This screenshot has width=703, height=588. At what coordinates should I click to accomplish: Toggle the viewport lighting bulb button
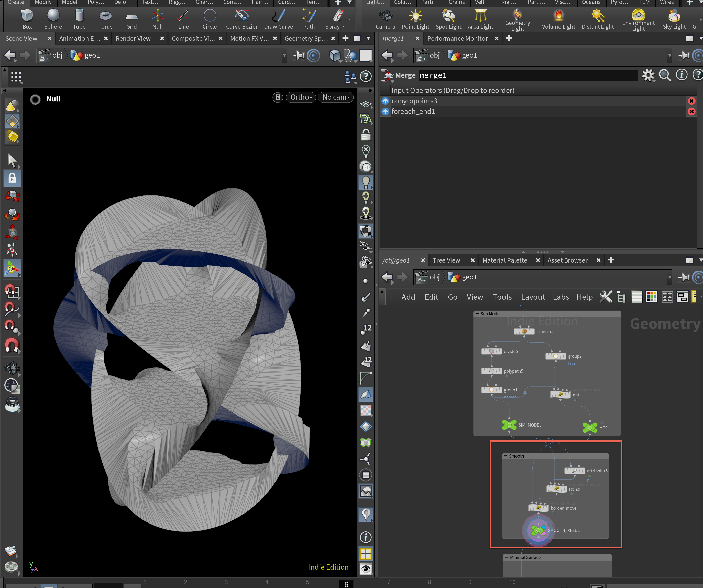click(366, 182)
